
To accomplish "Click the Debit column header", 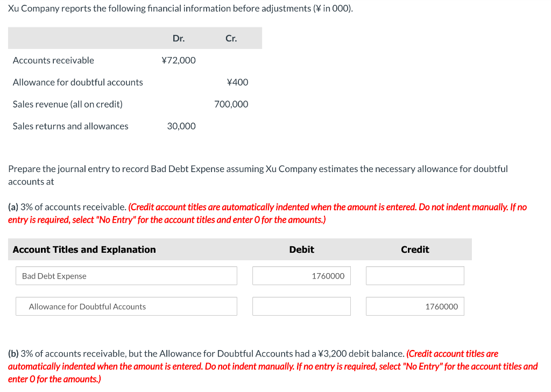I will (x=301, y=249).
